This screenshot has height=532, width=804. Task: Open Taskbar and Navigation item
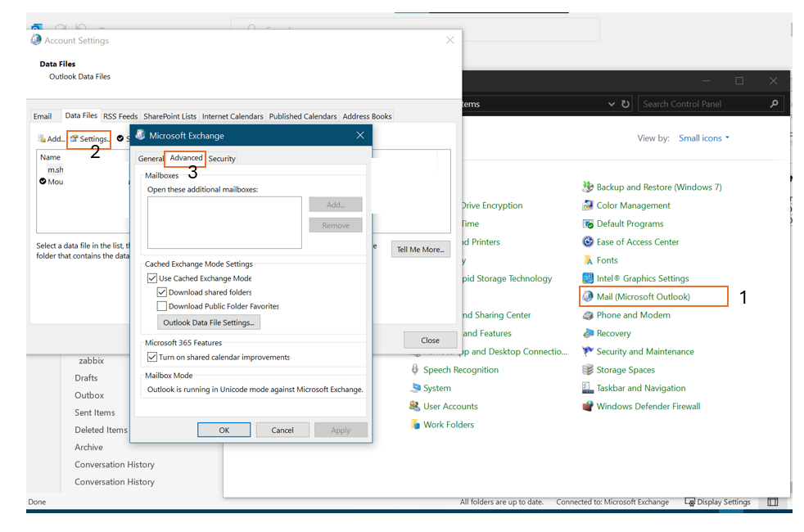pos(634,388)
